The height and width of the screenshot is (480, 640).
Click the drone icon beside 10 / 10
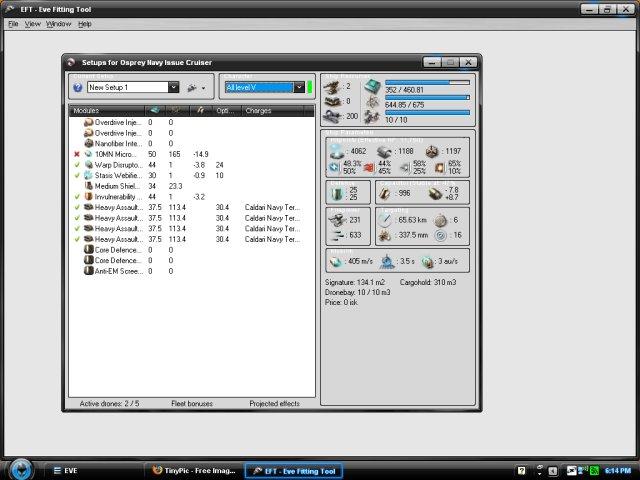372,117
